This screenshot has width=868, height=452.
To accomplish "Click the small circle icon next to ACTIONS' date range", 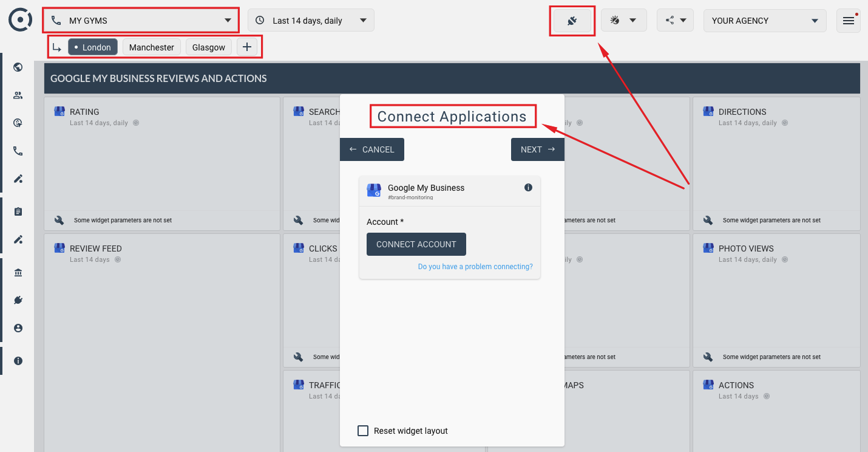I will point(767,396).
